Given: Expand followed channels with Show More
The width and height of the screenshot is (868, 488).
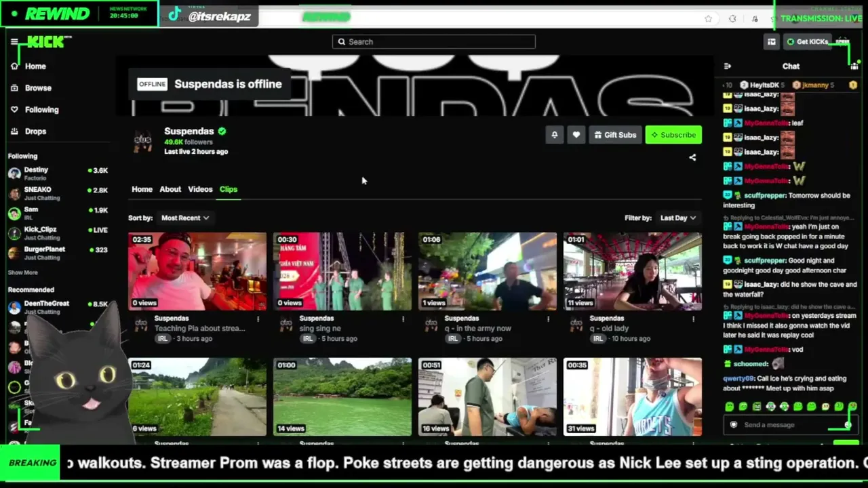Looking at the screenshot, I should coord(23,272).
